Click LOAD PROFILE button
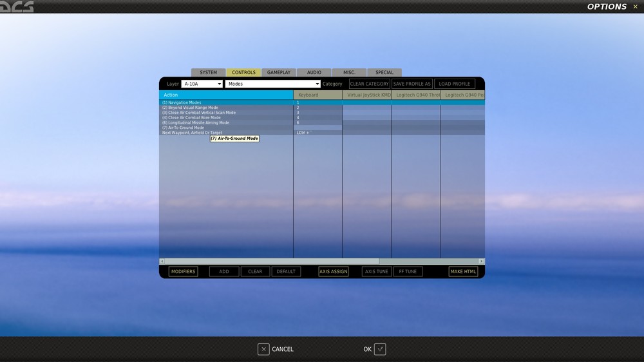 click(454, 84)
